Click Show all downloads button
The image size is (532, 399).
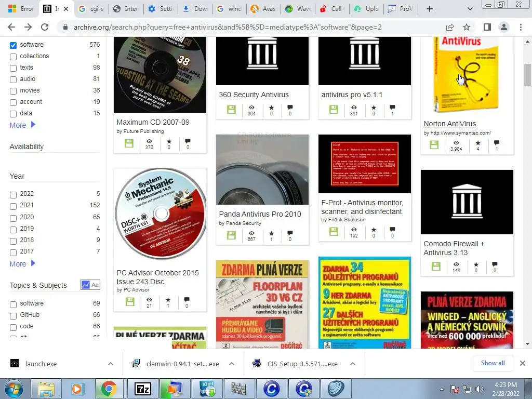(493, 363)
